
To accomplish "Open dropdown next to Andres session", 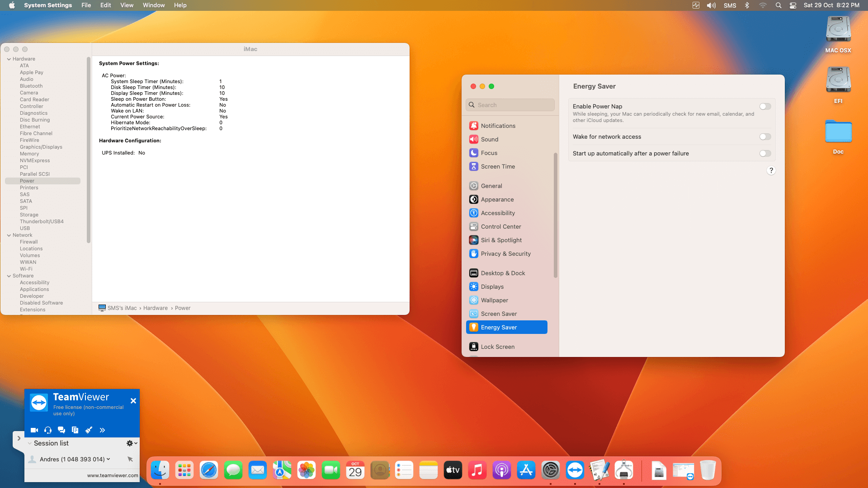I will [108, 459].
